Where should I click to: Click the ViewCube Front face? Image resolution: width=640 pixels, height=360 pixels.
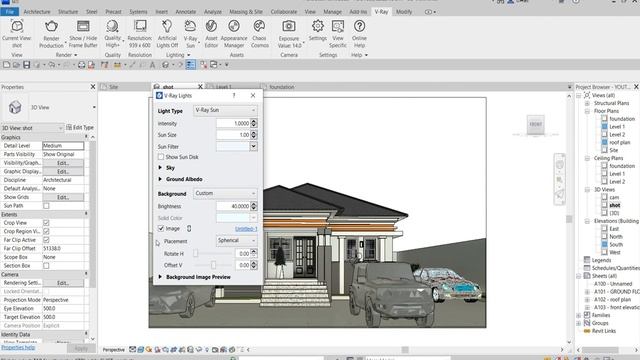click(x=536, y=124)
